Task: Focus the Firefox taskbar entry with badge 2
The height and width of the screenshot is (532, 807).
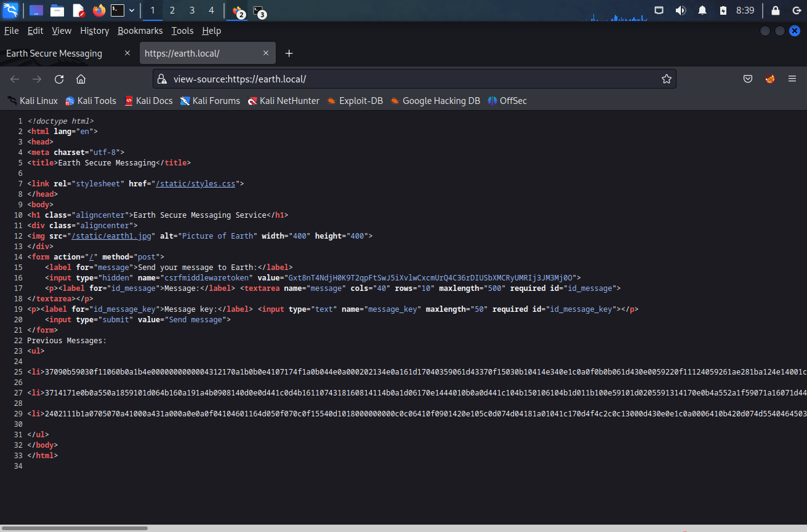Action: coord(238,10)
